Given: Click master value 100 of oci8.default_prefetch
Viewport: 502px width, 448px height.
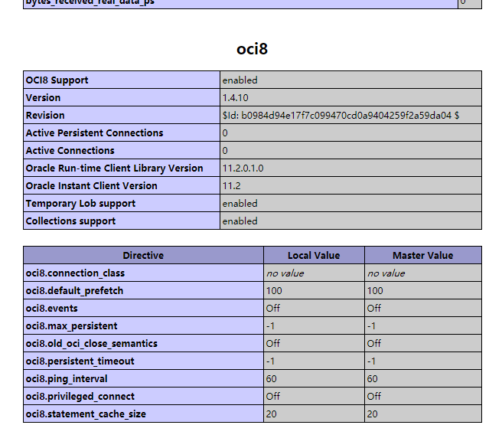Looking at the screenshot, I should 375,291.
